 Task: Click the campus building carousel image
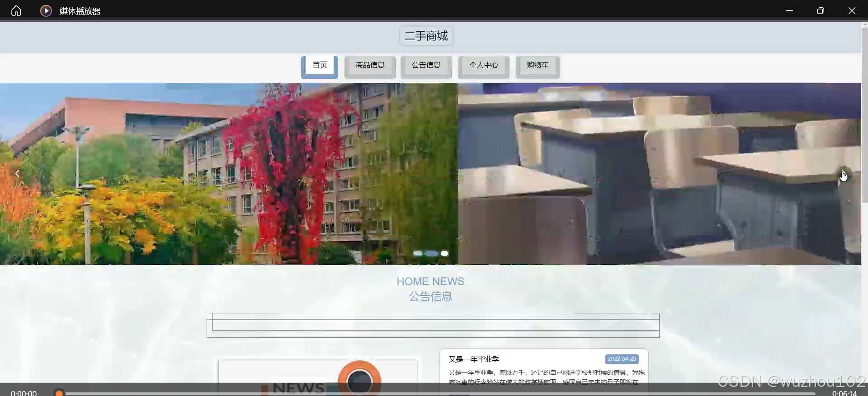(229, 174)
